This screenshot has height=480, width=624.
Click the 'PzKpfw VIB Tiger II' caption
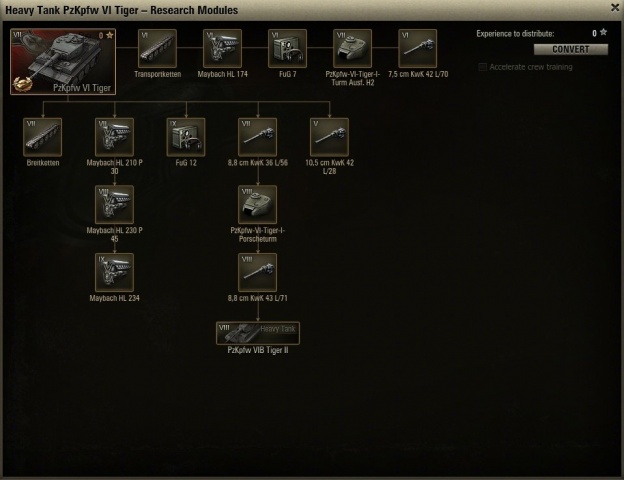pyautogui.click(x=258, y=350)
